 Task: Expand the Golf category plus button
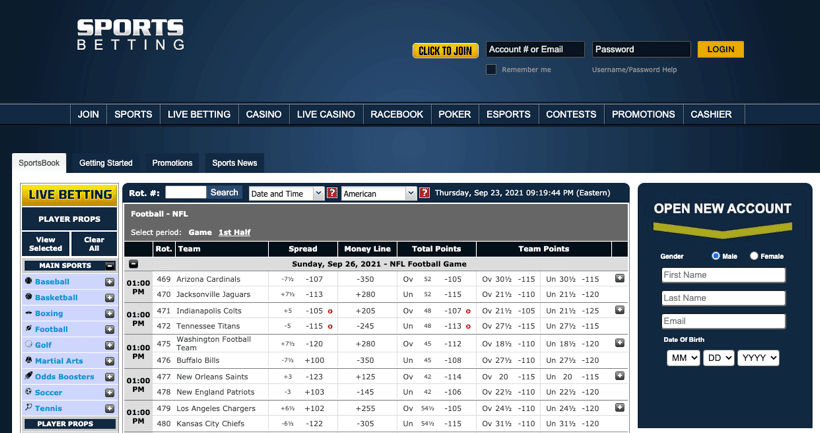(109, 345)
